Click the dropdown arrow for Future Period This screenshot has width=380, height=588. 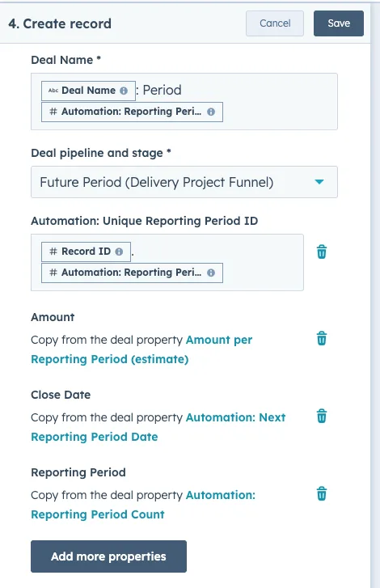pyautogui.click(x=319, y=182)
